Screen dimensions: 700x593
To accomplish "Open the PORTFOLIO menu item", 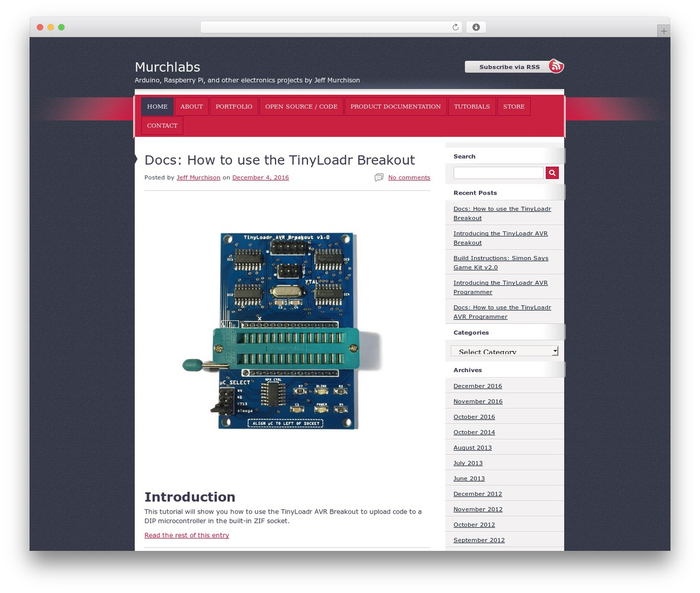I will tap(234, 107).
